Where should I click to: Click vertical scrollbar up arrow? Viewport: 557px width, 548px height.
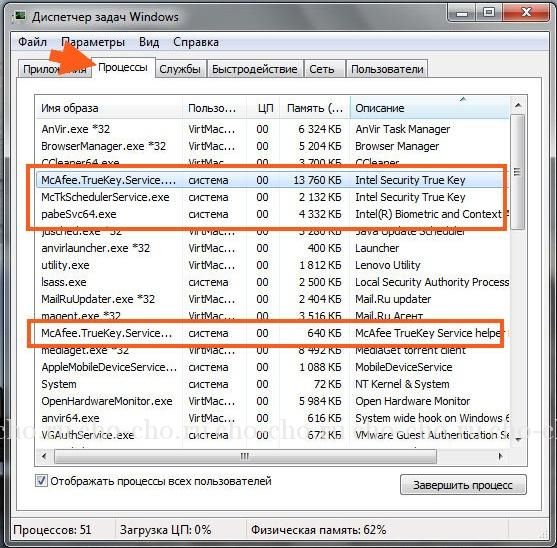(x=518, y=105)
